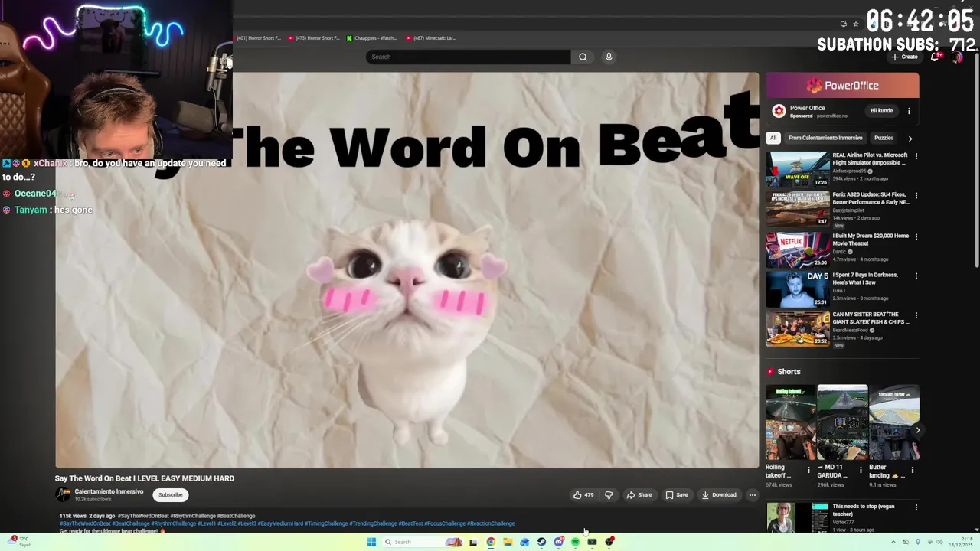The width and height of the screenshot is (980, 551).
Task: Open options for MD 11 GARUDA short
Action: (x=860, y=470)
